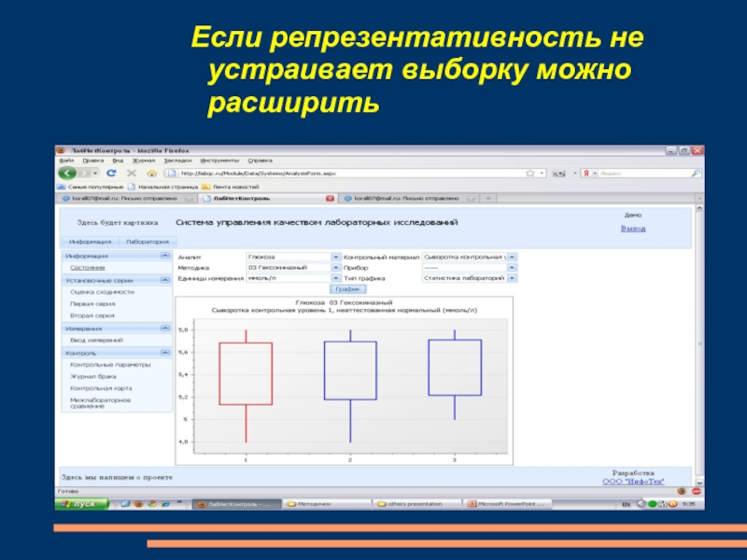747x560 pixels.
Task: Open Вторая серия in sidebar
Action: click(x=92, y=315)
